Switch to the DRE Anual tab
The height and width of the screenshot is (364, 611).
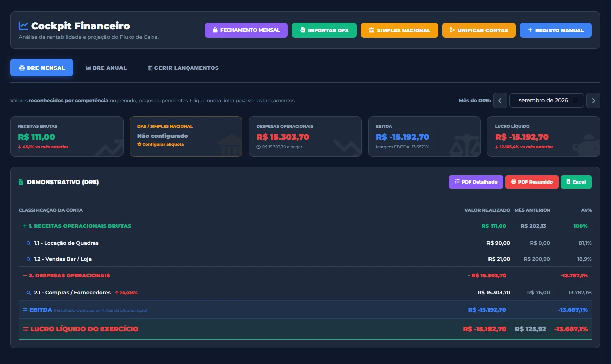coord(106,68)
